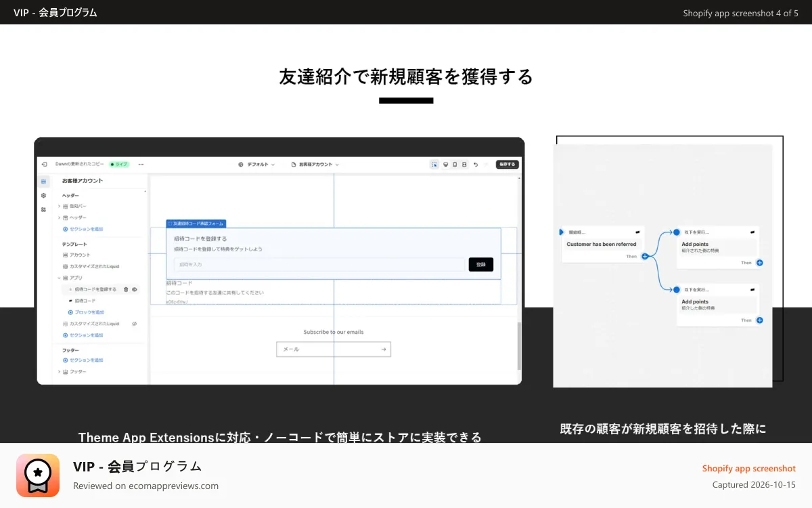Click the VIP app medal icon
812x508 pixels.
click(x=38, y=475)
